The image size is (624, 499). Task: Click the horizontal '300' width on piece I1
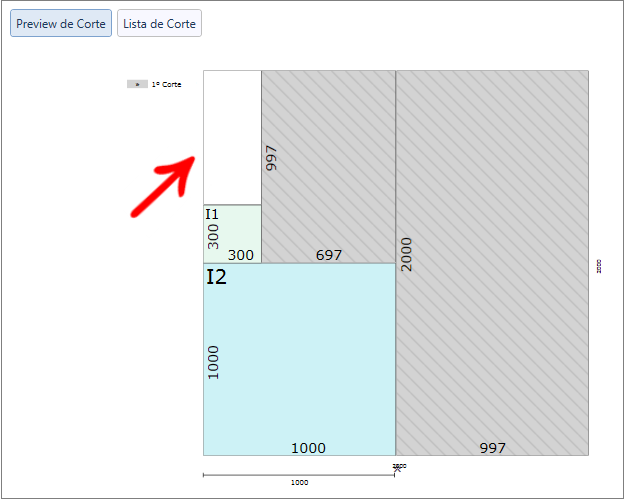[x=240, y=255]
